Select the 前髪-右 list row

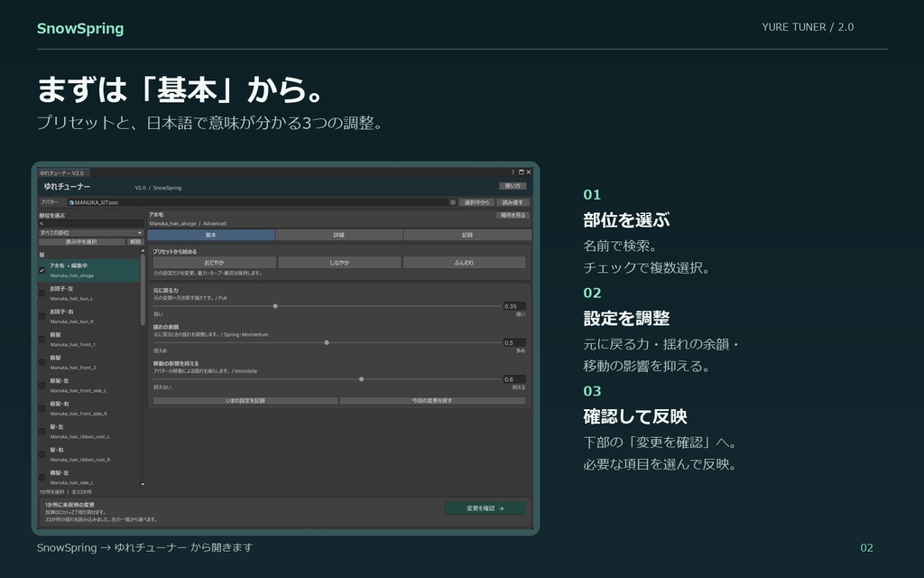point(89,409)
